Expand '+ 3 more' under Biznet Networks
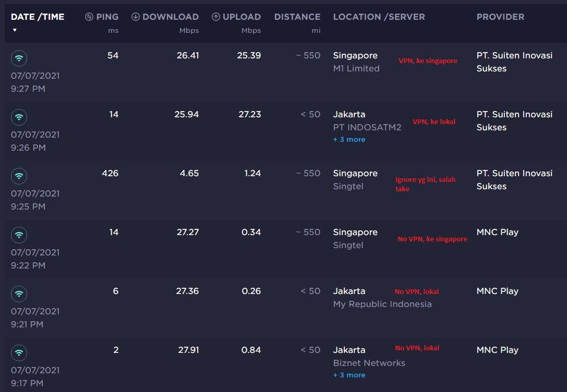567x392 pixels. (x=349, y=375)
